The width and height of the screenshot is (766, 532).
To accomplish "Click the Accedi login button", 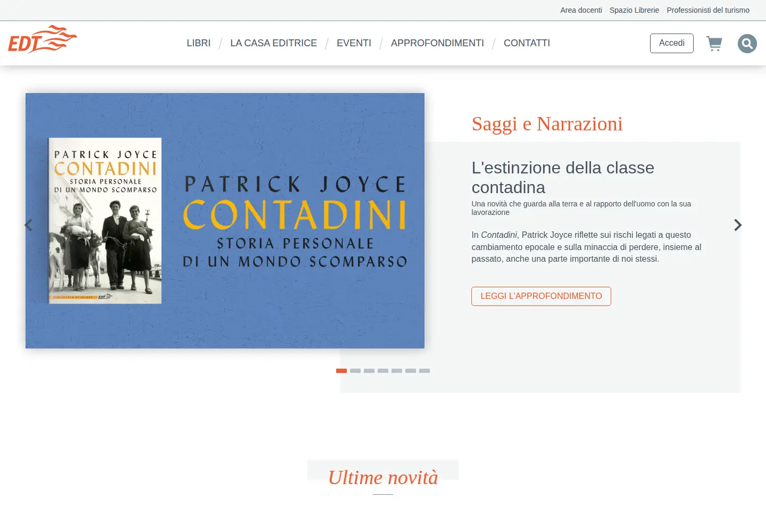I will (672, 43).
